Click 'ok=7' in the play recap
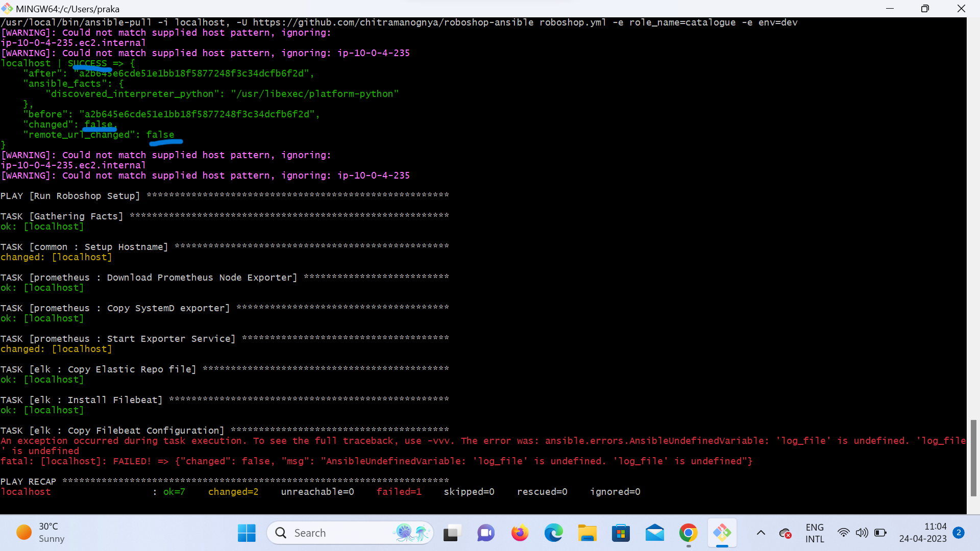 click(x=174, y=492)
